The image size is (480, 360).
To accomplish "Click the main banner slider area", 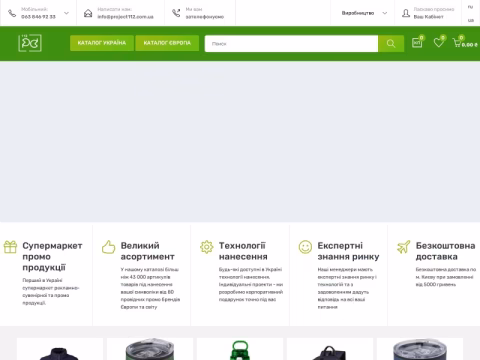I will [240, 141].
